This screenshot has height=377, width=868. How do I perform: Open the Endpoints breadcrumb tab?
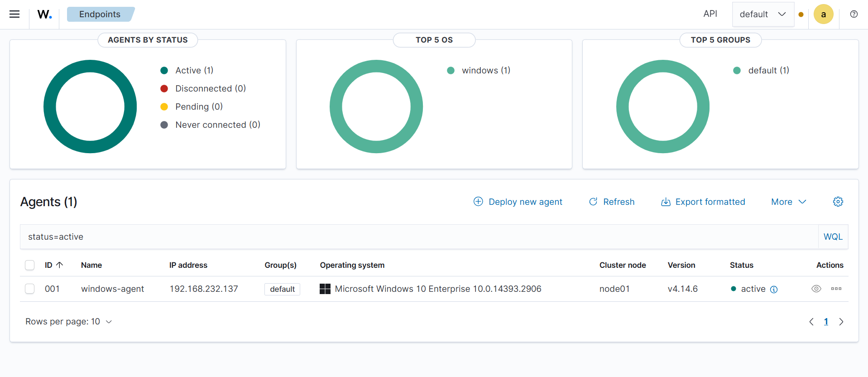coord(100,14)
